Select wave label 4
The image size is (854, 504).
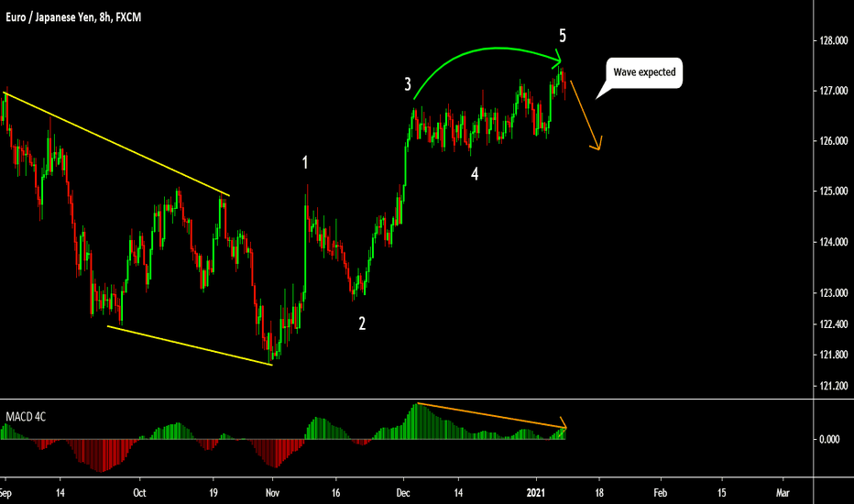click(475, 174)
